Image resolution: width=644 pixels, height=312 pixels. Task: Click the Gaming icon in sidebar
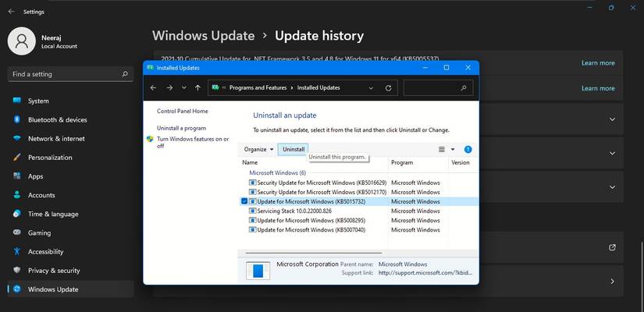coord(17,232)
